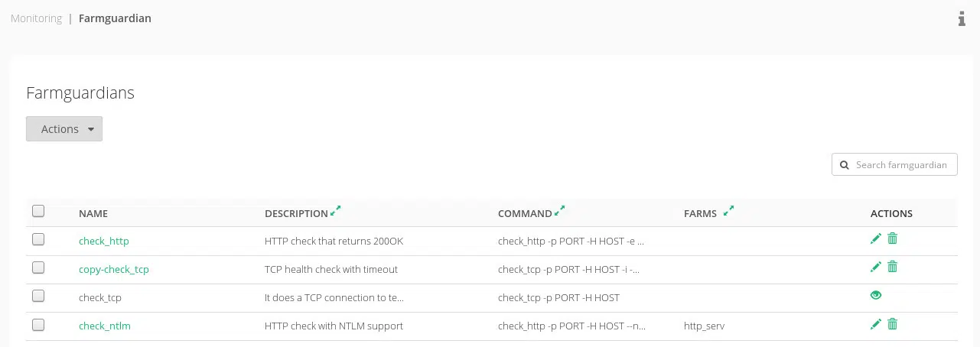Screen dimensions: 980x347
Task: Toggle the select-all header checkbox
Action: click(x=38, y=212)
